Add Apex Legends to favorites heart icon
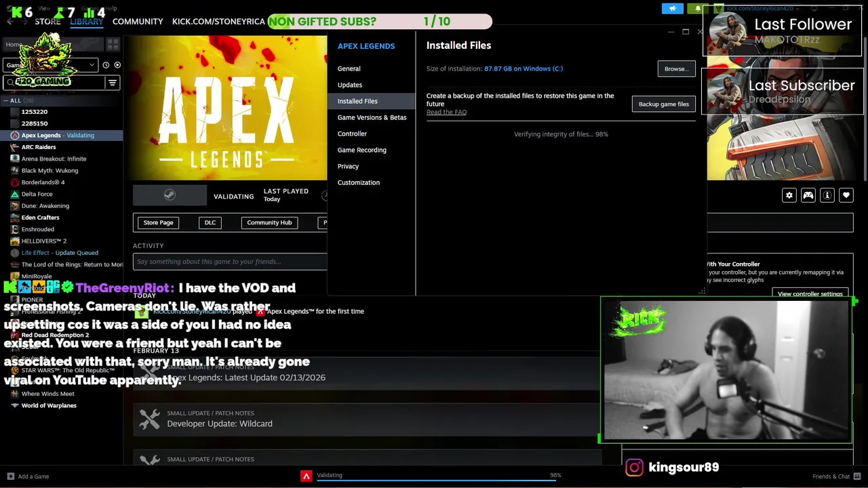 846,195
